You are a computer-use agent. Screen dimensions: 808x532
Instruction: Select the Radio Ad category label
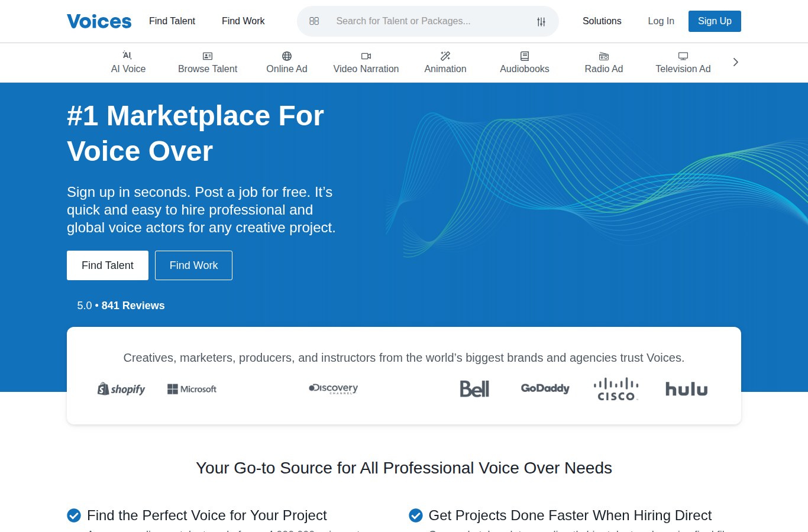604,69
